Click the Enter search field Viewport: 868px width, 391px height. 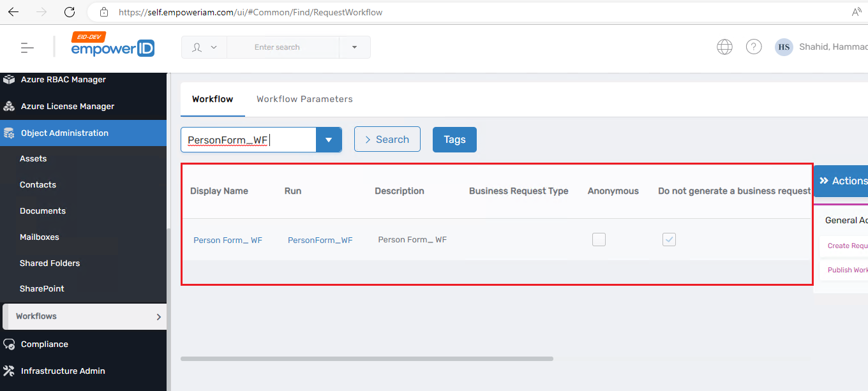(x=283, y=47)
